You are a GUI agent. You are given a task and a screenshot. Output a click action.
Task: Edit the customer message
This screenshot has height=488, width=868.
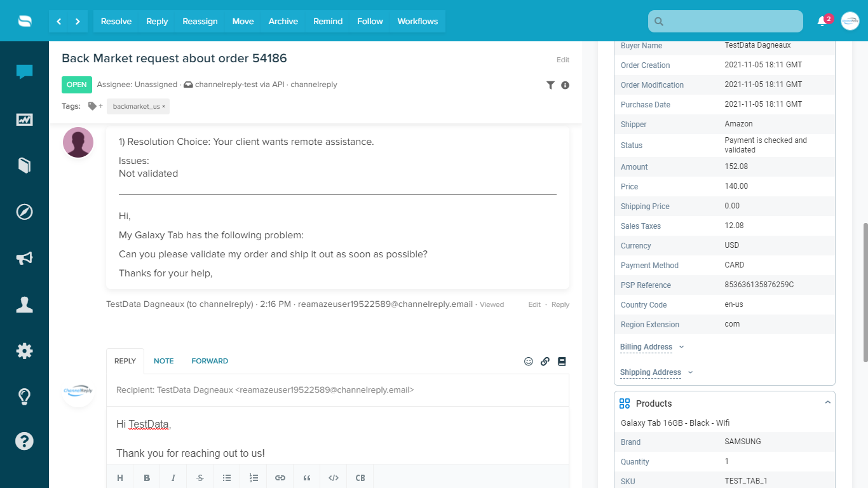pyautogui.click(x=534, y=304)
